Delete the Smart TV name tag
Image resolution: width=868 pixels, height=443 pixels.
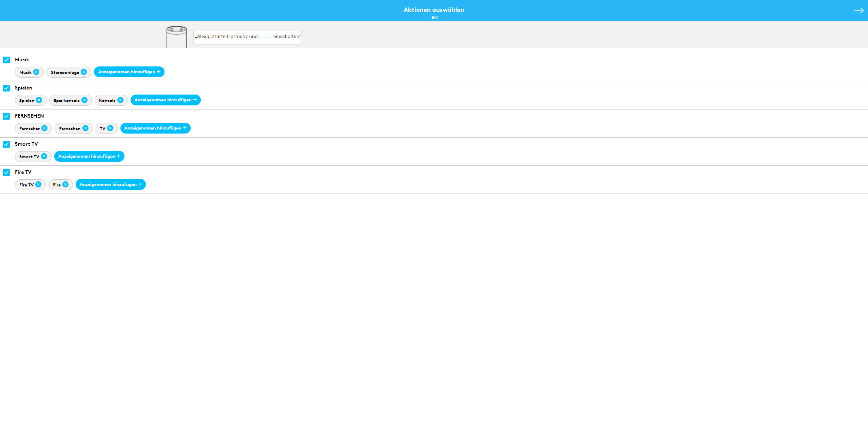44,156
